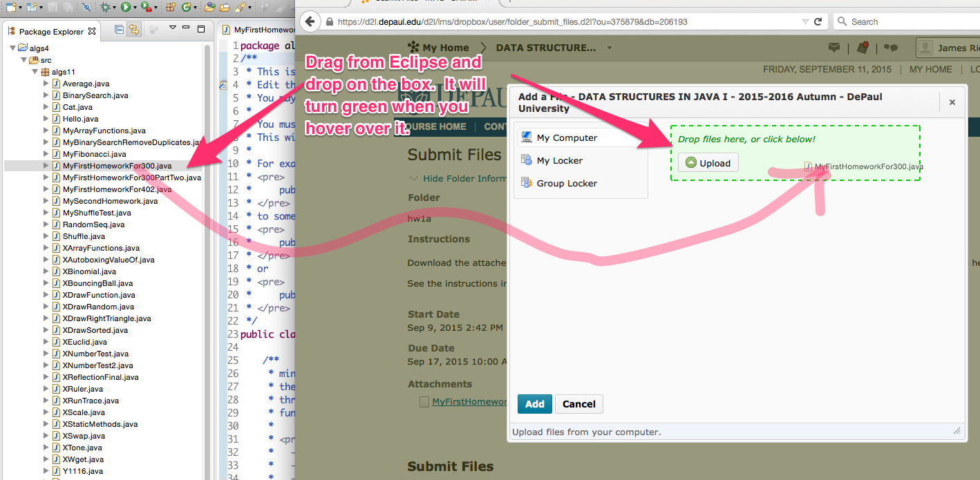Click Cancel in the Add a File dialog
Image resolution: width=980 pixels, height=480 pixels.
tap(579, 404)
